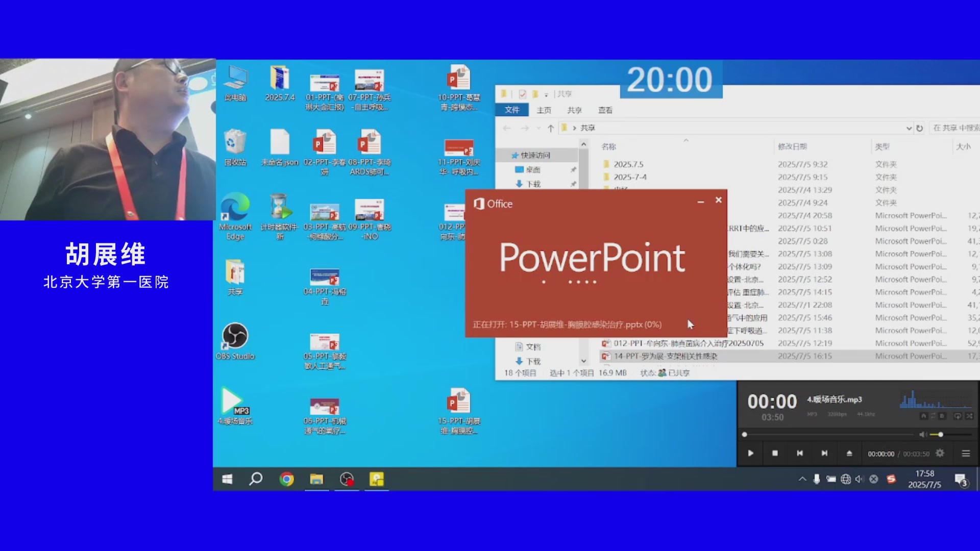This screenshot has width=980, height=551.
Task: Expand the address bar history dropdown
Action: point(909,128)
